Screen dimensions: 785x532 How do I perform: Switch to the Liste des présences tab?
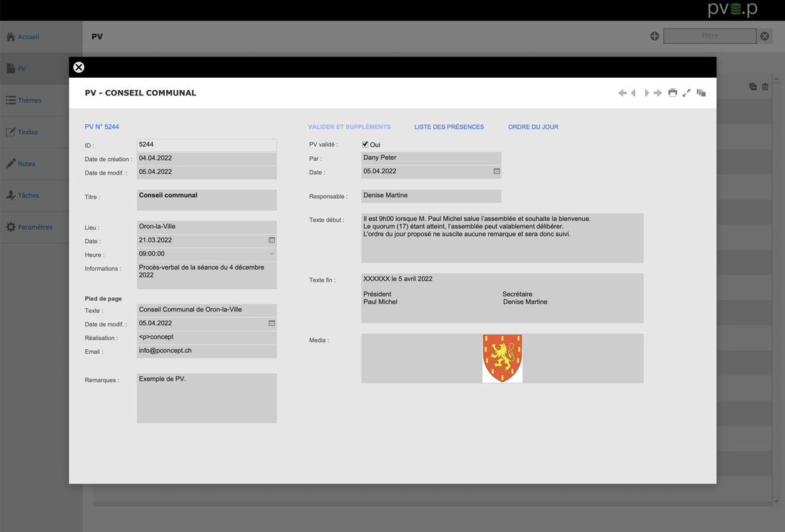[449, 127]
